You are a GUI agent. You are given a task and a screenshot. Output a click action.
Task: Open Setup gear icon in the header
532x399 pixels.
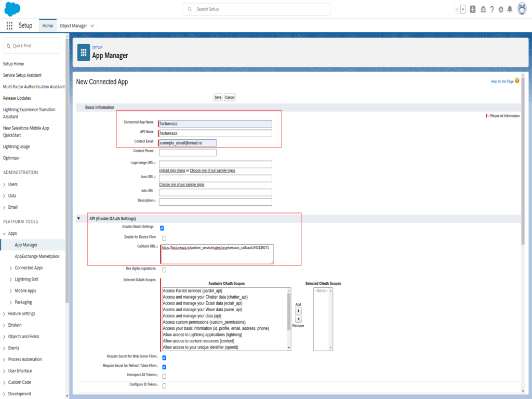[501, 9]
